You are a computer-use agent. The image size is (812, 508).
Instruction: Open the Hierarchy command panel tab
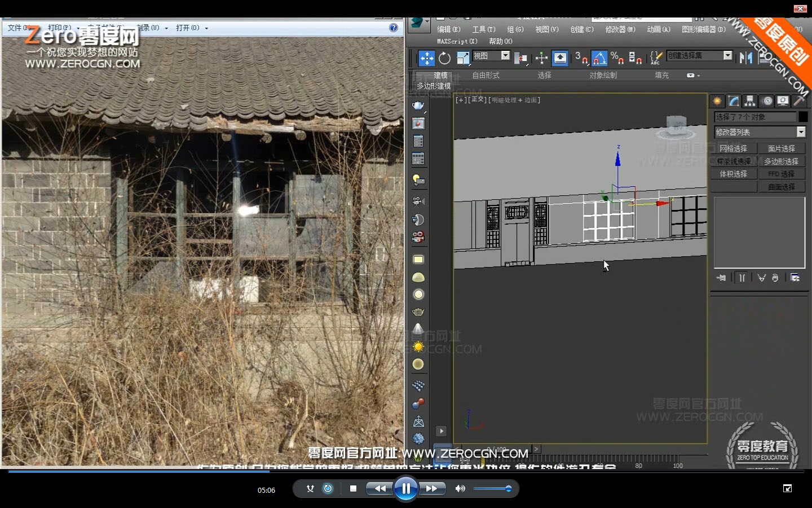point(750,101)
